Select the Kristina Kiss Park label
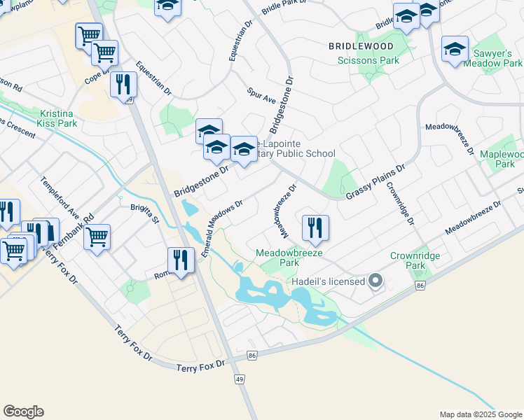Screen dimensions: 524x420 [57, 118]
